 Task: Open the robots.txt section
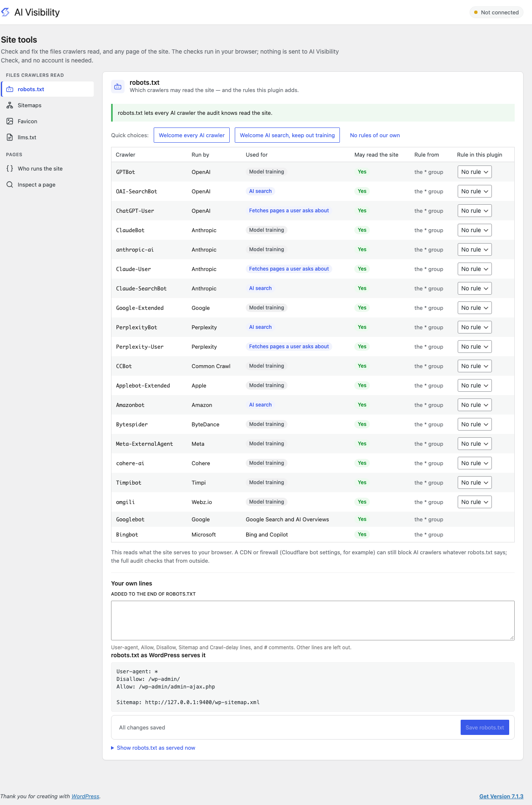pos(47,89)
